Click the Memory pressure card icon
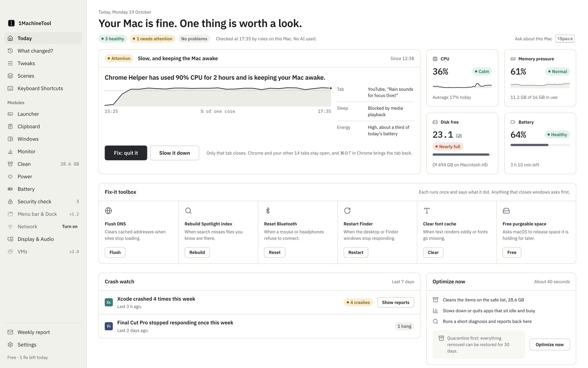588x368 pixels. (x=513, y=59)
